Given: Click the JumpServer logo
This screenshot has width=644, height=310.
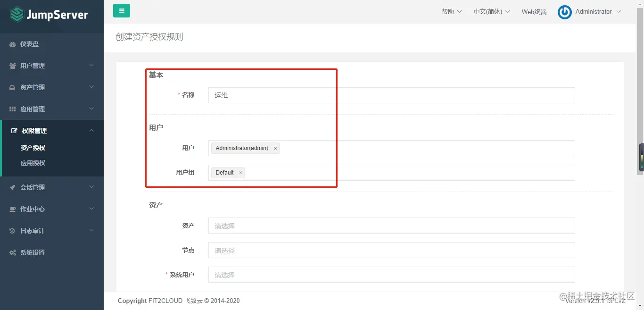Looking at the screenshot, I should (x=50, y=14).
